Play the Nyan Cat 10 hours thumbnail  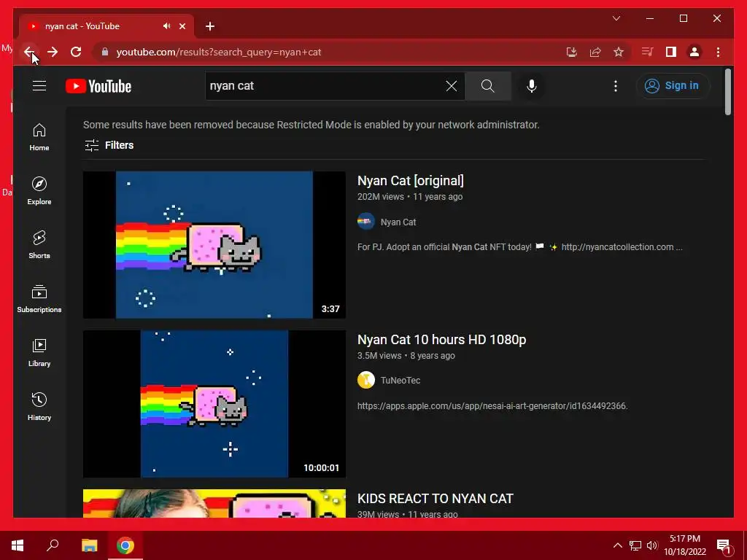point(214,404)
